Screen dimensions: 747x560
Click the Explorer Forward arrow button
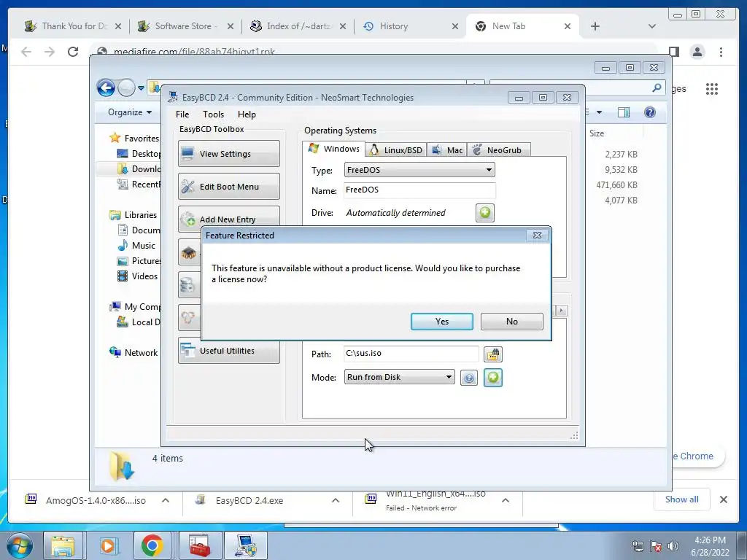pyautogui.click(x=126, y=87)
